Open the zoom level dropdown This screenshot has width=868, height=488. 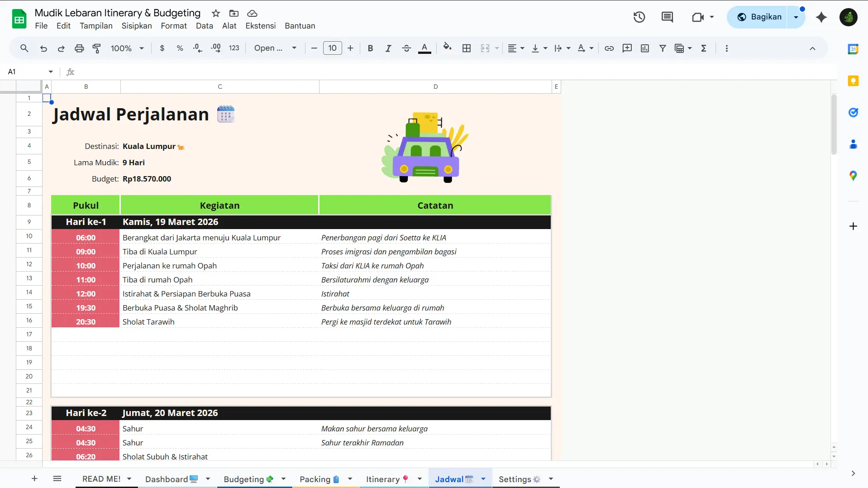pos(127,48)
